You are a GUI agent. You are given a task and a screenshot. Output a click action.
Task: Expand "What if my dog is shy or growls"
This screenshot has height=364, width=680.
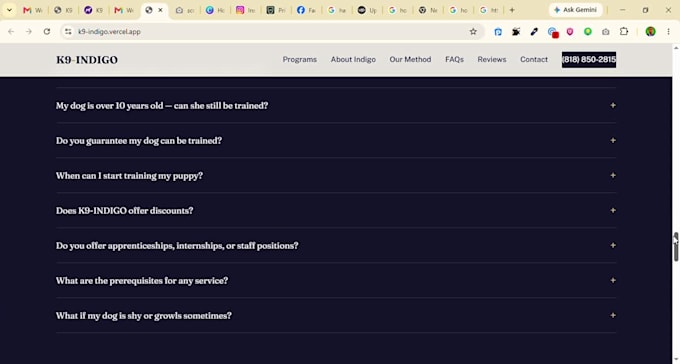coord(336,315)
